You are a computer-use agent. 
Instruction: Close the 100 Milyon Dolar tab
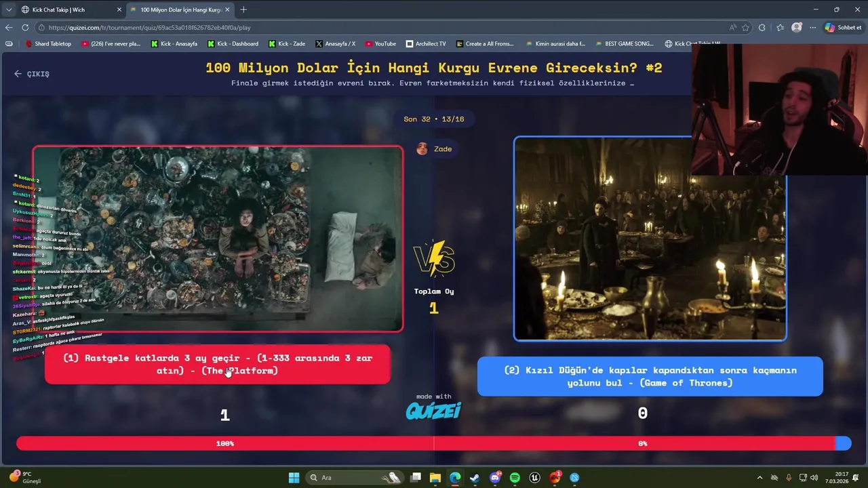227,9
